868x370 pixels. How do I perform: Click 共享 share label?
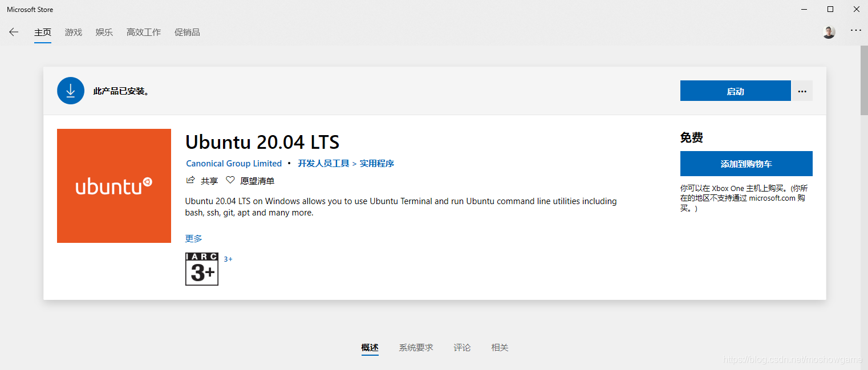point(209,181)
